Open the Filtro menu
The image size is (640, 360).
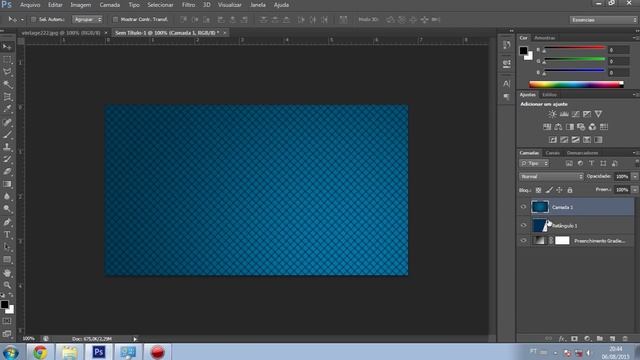coord(188,5)
